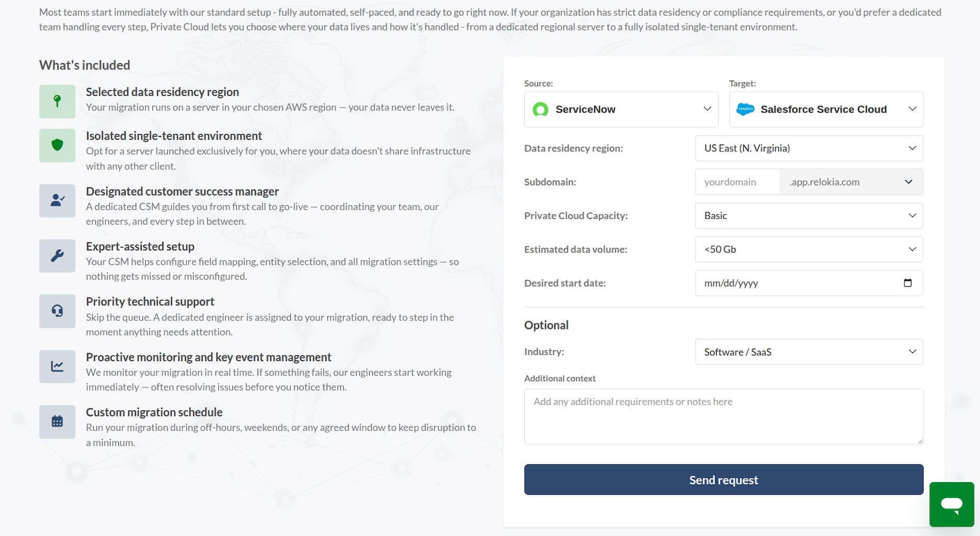Screen dimensions: 980x536
Task: Click the customer success manager person icon
Action: [x=57, y=200]
